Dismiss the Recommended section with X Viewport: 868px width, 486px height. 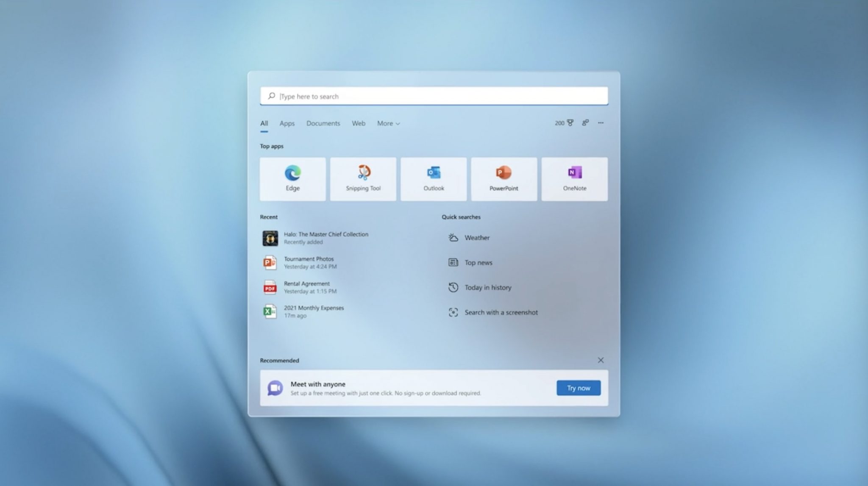601,360
